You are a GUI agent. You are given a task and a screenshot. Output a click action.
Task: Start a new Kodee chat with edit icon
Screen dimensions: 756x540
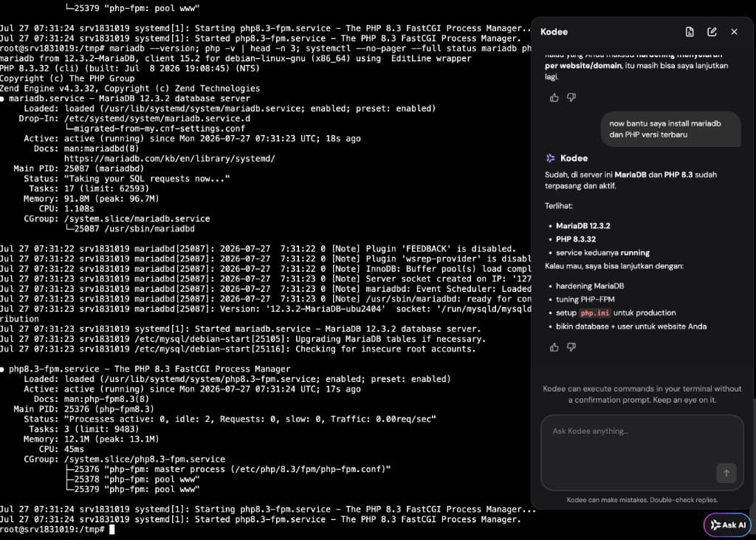pos(712,32)
